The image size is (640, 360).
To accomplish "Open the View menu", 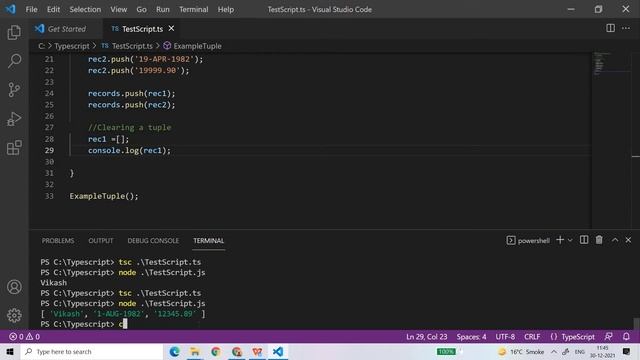I will click(118, 9).
